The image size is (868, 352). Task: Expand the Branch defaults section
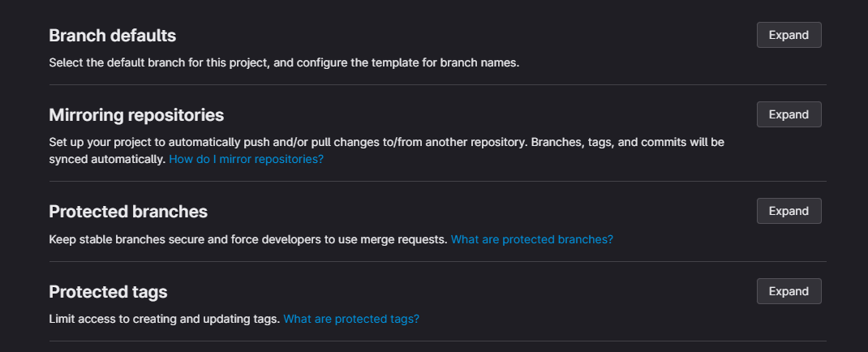(789, 35)
